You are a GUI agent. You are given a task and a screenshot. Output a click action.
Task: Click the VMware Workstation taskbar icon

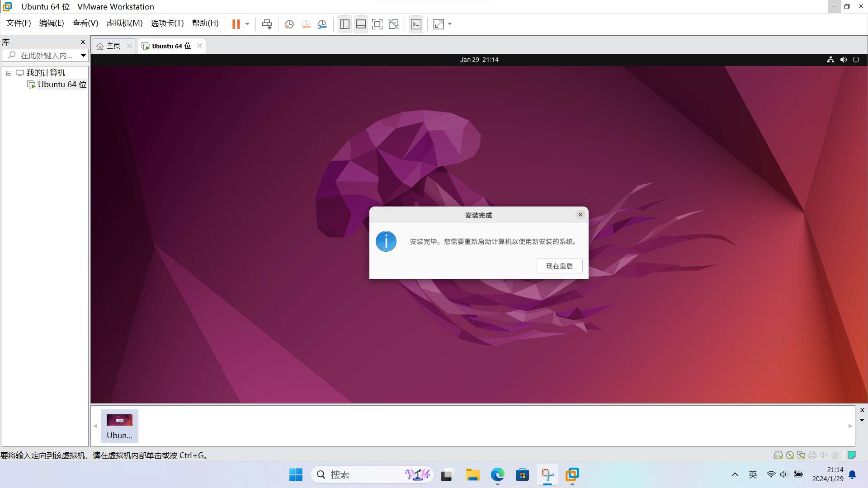click(572, 475)
